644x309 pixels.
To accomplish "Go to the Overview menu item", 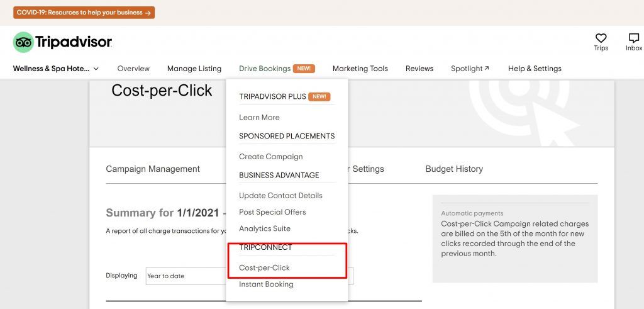I will [x=133, y=69].
